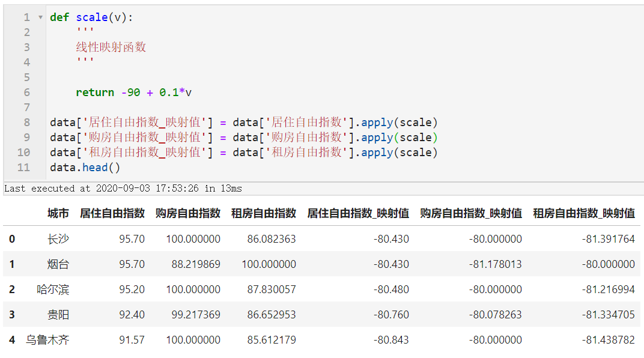Click the 91.57 cell

pos(132,340)
